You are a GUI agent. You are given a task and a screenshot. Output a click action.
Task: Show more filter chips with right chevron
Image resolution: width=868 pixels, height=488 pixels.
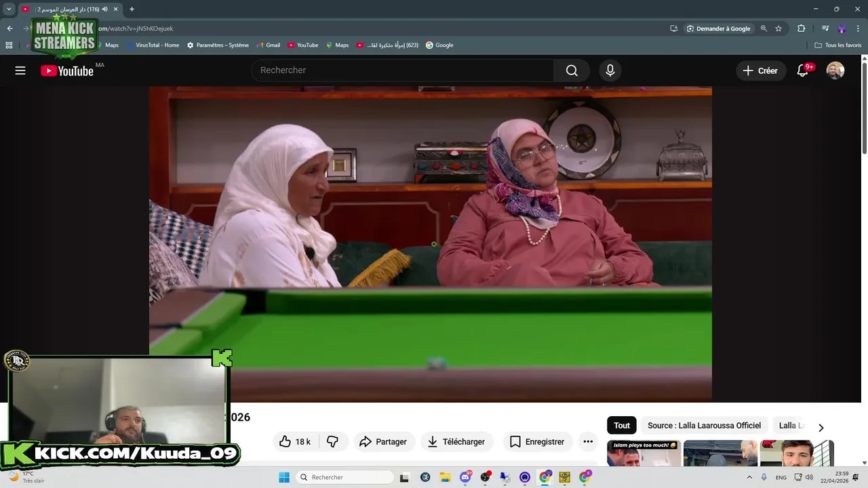(x=821, y=428)
